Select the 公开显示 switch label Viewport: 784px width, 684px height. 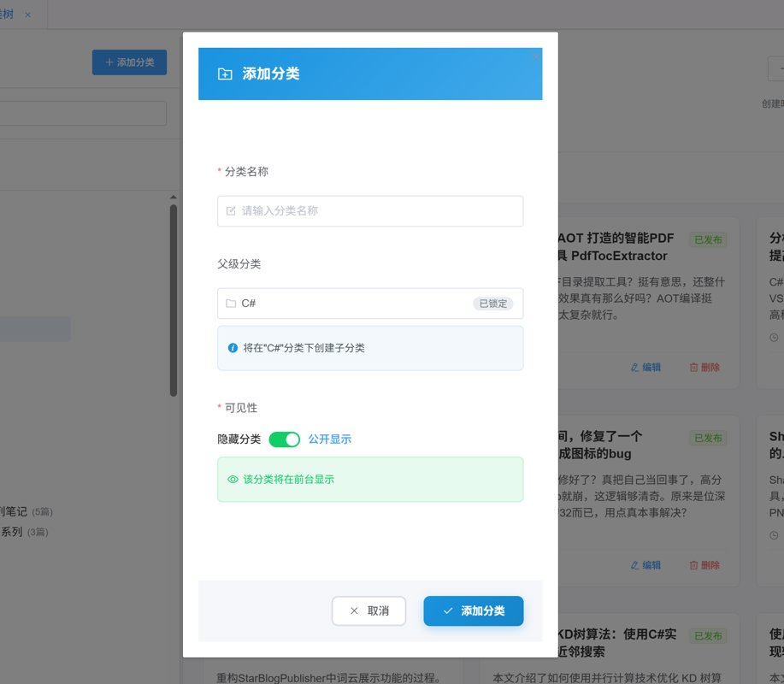329,439
